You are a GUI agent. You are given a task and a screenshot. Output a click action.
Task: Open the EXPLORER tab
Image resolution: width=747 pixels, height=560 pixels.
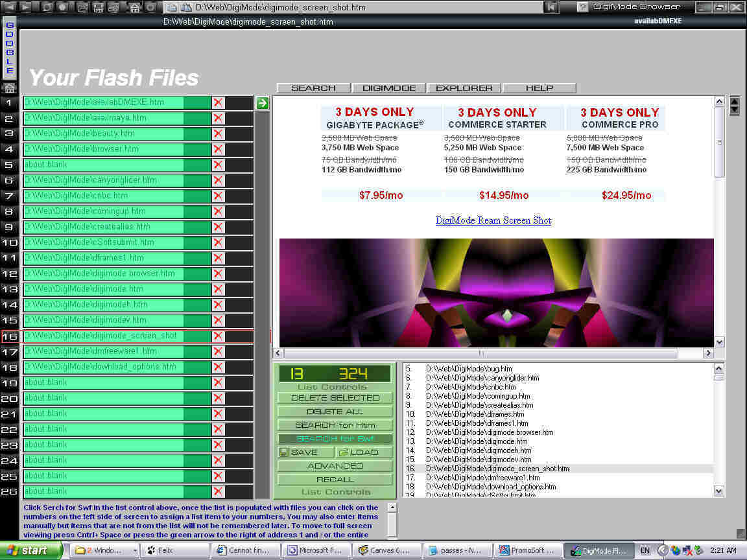point(464,88)
